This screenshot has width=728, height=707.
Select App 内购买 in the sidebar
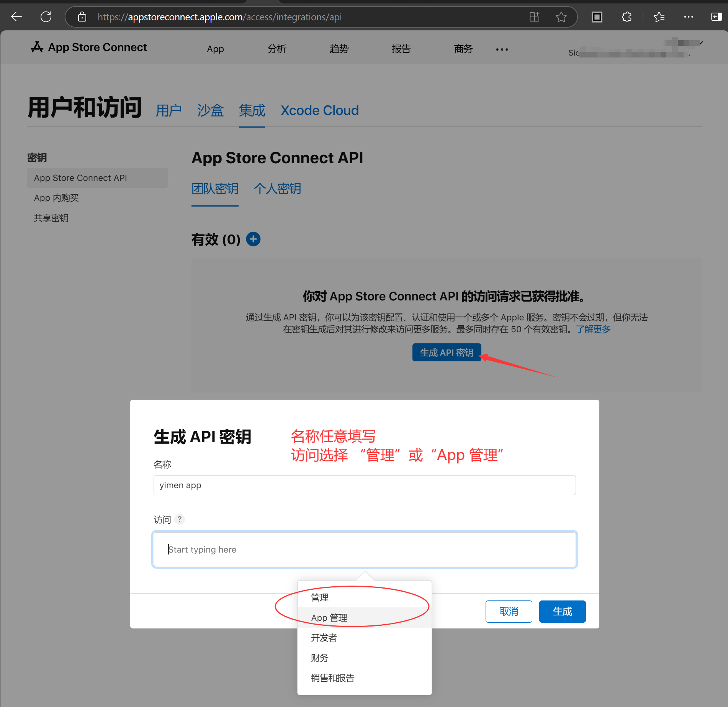56,198
